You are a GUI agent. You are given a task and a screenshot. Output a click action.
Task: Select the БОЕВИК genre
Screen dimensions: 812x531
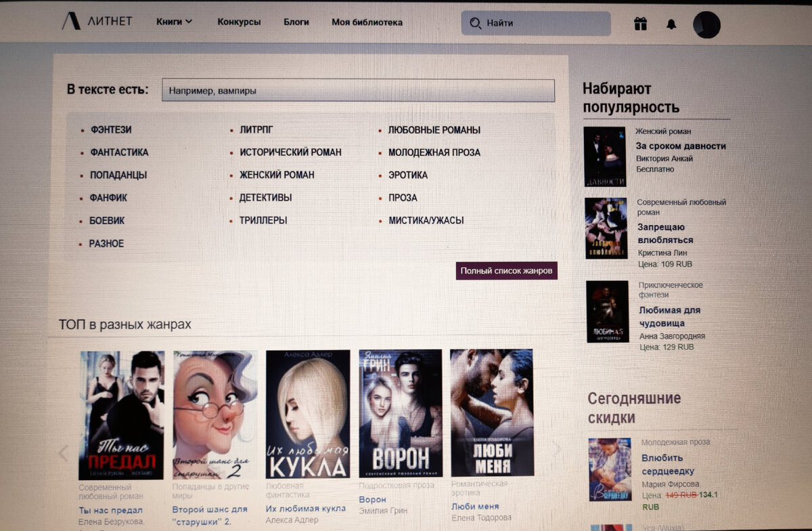107,221
